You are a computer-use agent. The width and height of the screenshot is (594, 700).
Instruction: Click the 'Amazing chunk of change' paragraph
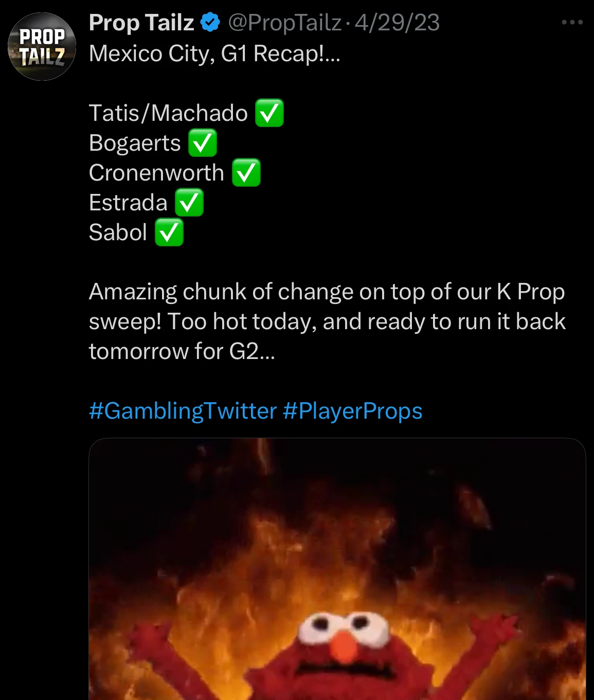327,321
